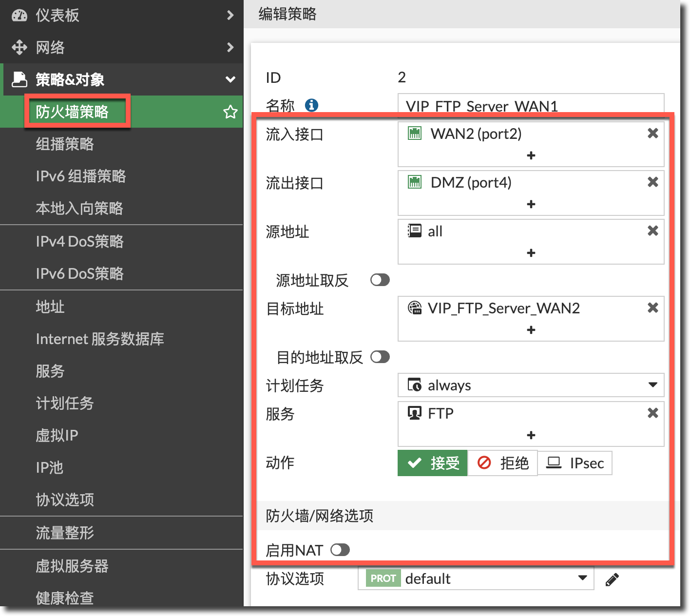Select the 拒绝 action button
The width and height of the screenshot is (690, 616).
[x=502, y=463]
